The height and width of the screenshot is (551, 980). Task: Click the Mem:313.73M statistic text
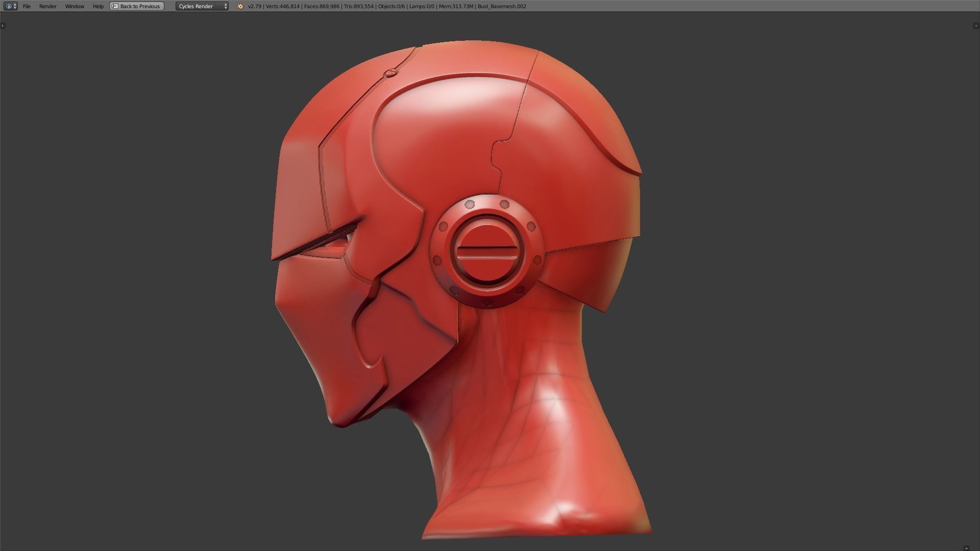pyautogui.click(x=456, y=6)
